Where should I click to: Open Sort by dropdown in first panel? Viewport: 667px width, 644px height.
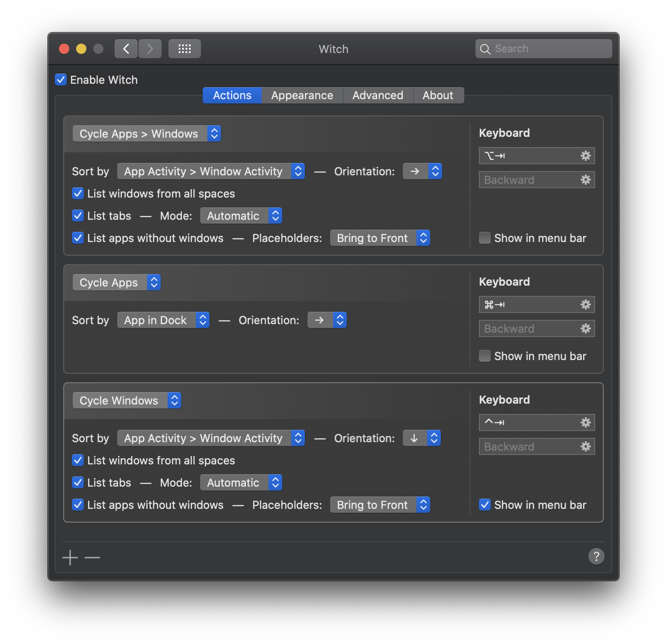coord(211,171)
